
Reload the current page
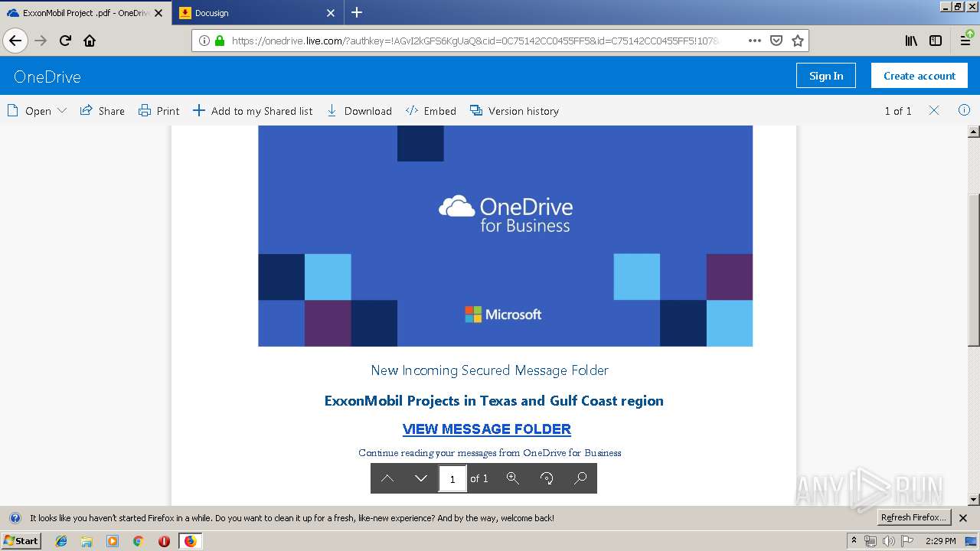65,41
